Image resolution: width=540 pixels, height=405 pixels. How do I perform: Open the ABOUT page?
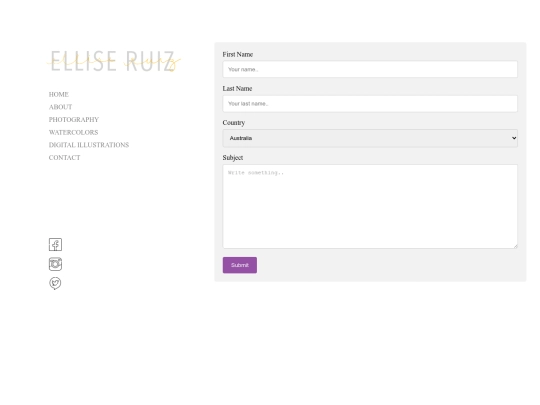pyautogui.click(x=60, y=107)
